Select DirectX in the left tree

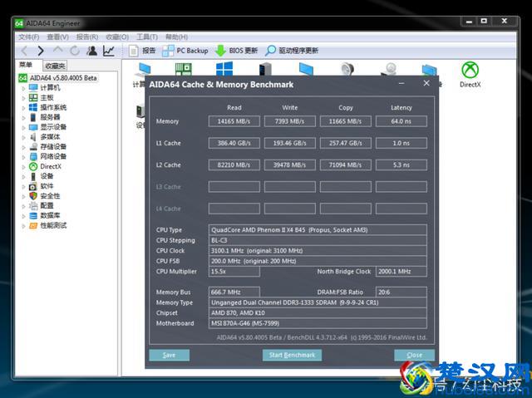tap(50, 166)
